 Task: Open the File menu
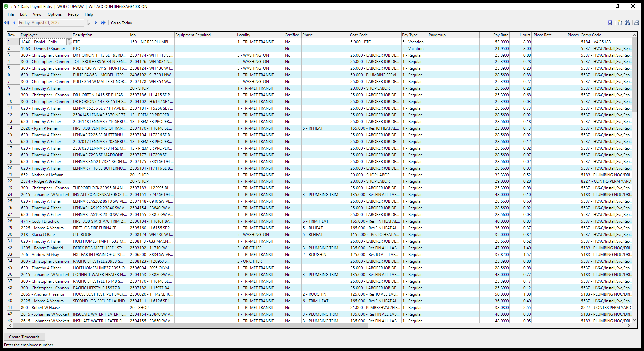point(11,14)
